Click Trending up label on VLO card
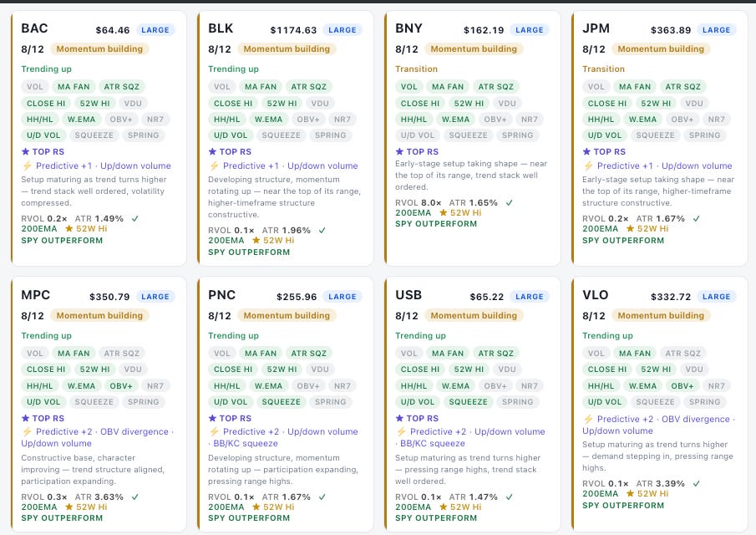756x535 pixels. pos(607,336)
